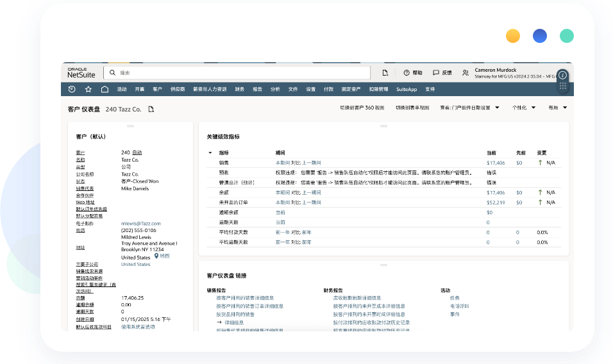
Task: Collapse the 指标 column triangle in KPI table
Action: click(210, 153)
